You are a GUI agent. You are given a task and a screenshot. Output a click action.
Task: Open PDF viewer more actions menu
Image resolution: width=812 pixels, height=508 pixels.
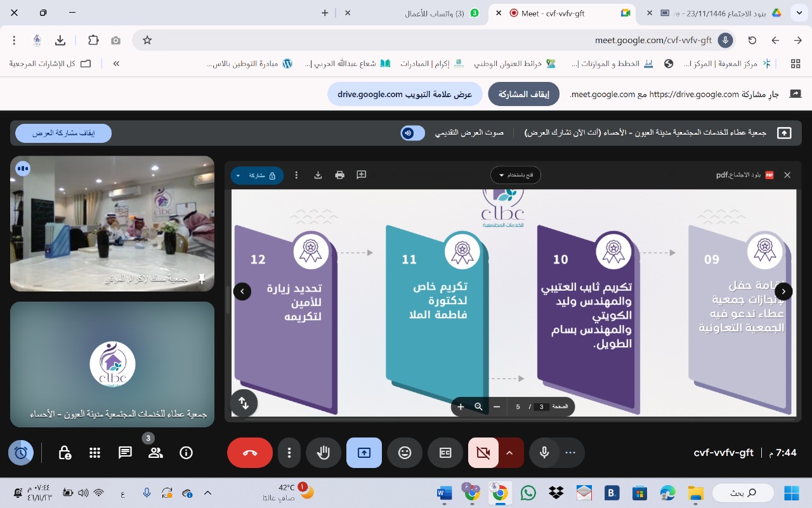(x=296, y=175)
